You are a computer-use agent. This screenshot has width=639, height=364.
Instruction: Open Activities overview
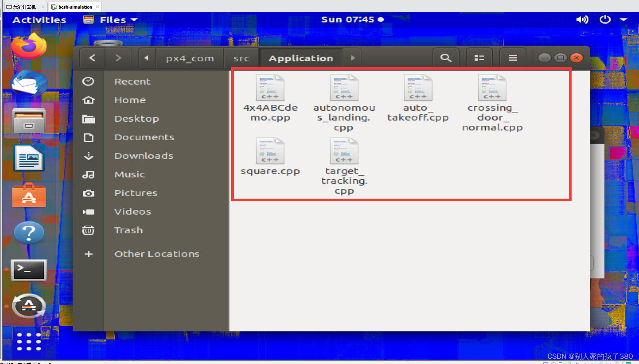point(39,20)
